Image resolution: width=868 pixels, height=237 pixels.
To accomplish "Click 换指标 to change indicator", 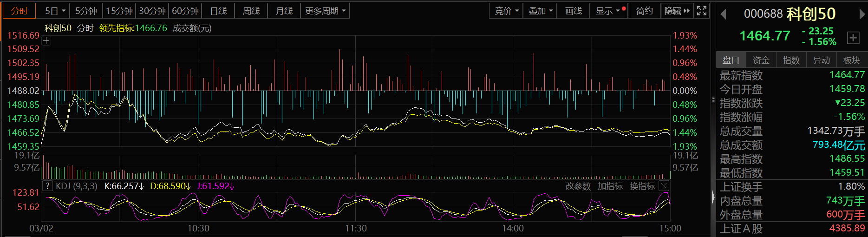I will pos(642,186).
